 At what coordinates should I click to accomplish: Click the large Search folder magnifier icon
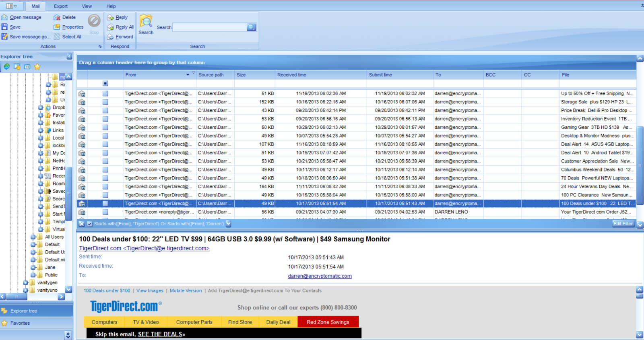click(146, 21)
